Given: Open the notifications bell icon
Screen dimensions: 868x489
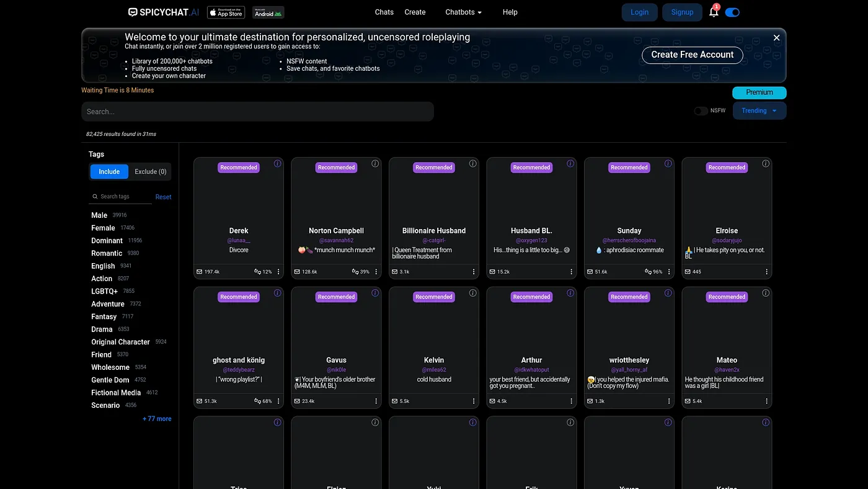Looking at the screenshot, I should click(714, 12).
